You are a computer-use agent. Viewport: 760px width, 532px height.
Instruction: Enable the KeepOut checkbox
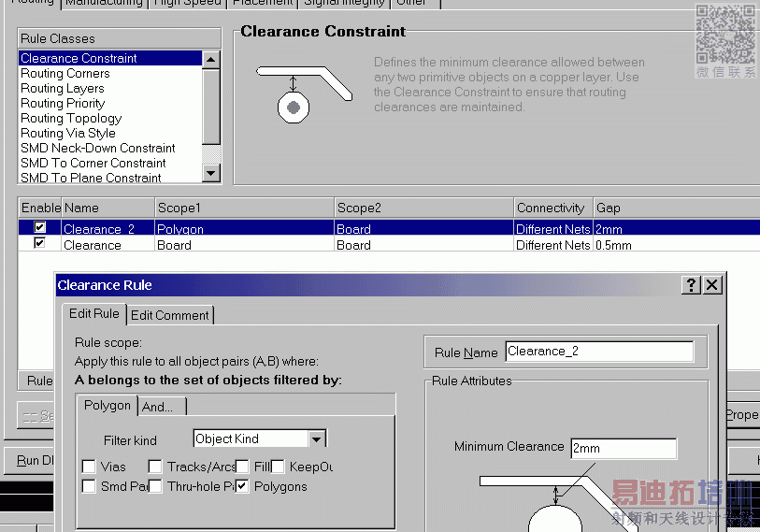click(x=278, y=467)
